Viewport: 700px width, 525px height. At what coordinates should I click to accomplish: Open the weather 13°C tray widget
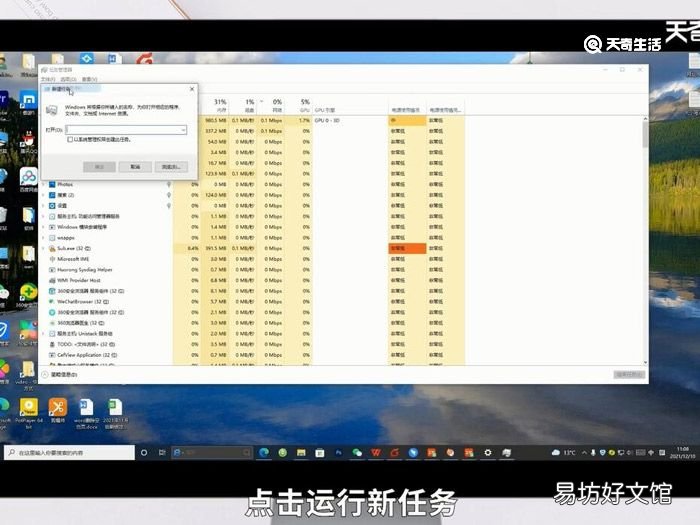point(563,453)
